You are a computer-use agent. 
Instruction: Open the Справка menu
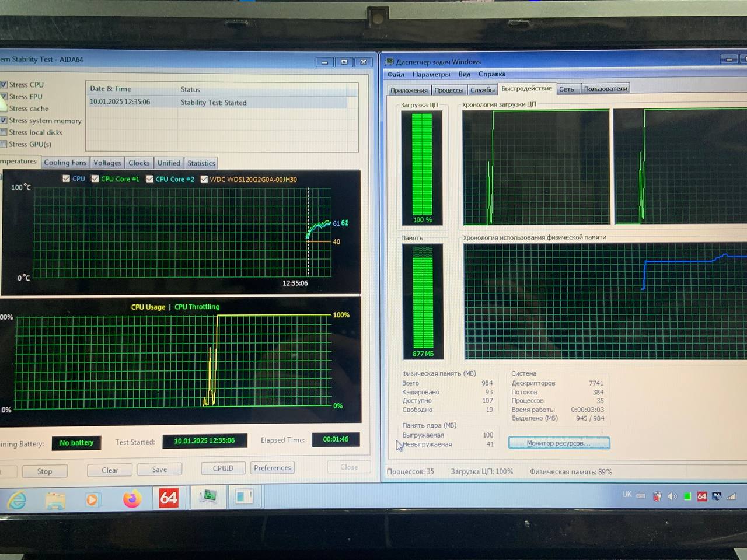point(492,74)
